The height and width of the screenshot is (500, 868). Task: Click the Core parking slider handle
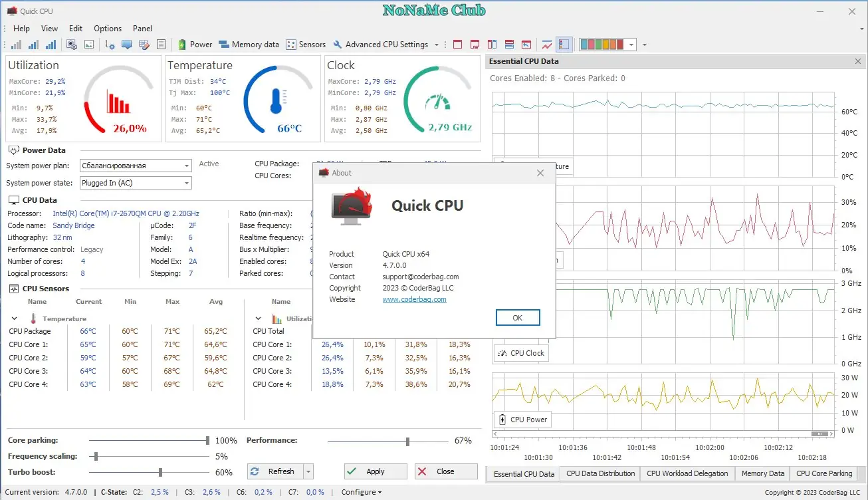(x=208, y=440)
